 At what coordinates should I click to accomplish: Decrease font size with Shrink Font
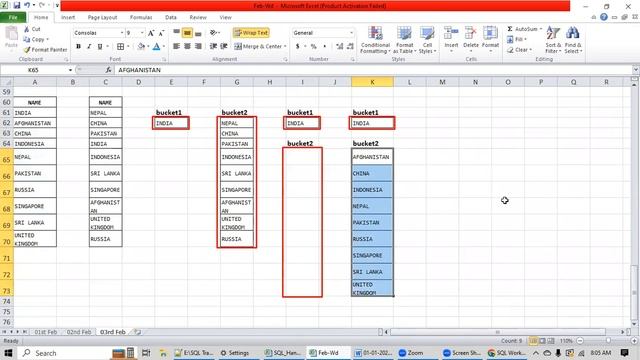pyautogui.click(x=162, y=33)
